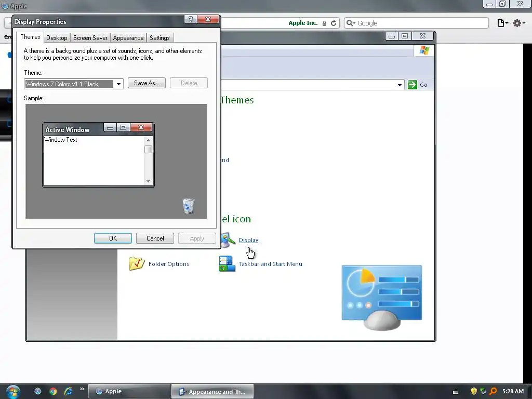This screenshot has width=532, height=399.
Task: Click the green Go arrow button
Action: tap(412, 85)
